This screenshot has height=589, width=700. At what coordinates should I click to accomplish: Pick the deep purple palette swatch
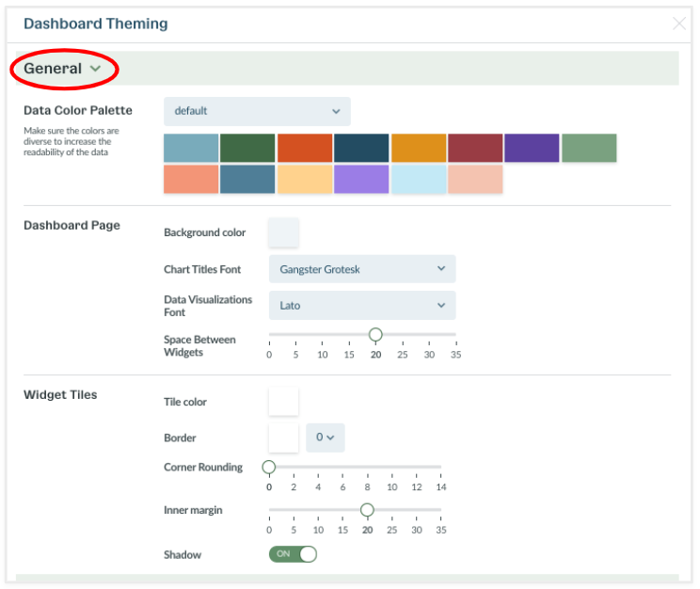tap(532, 148)
